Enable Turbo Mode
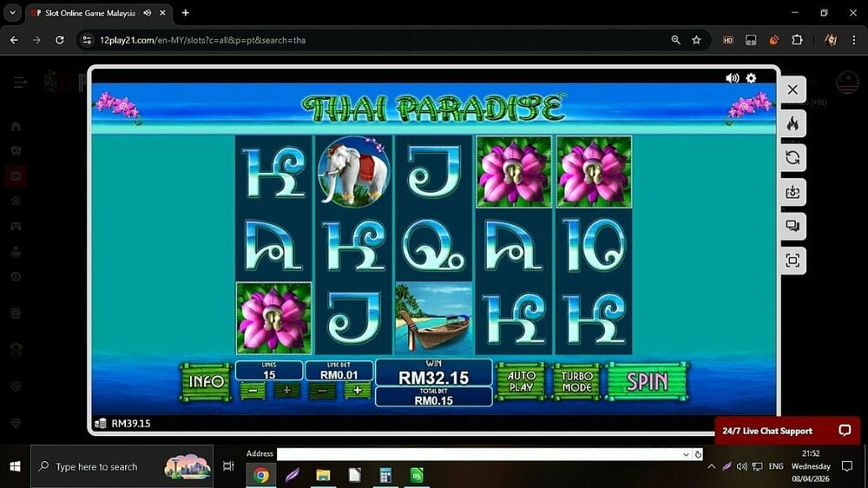The width and height of the screenshot is (868, 488). tap(575, 382)
